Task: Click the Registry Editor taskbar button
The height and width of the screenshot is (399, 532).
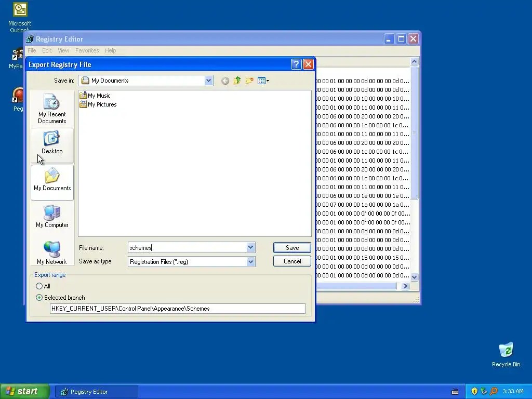Action: tap(96, 392)
